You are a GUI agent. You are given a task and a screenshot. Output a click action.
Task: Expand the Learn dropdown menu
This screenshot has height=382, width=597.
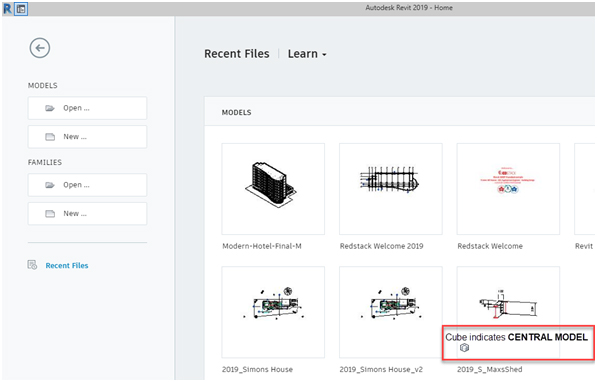307,54
